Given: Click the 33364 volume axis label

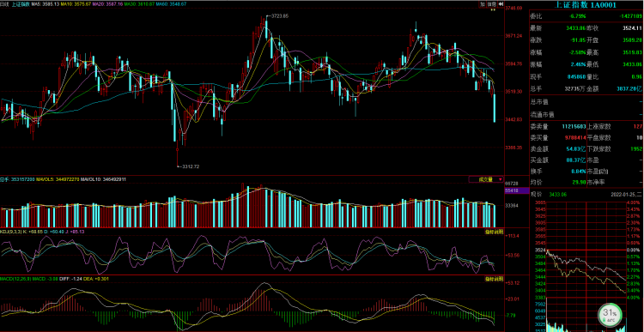Looking at the screenshot, I should pos(512,205).
